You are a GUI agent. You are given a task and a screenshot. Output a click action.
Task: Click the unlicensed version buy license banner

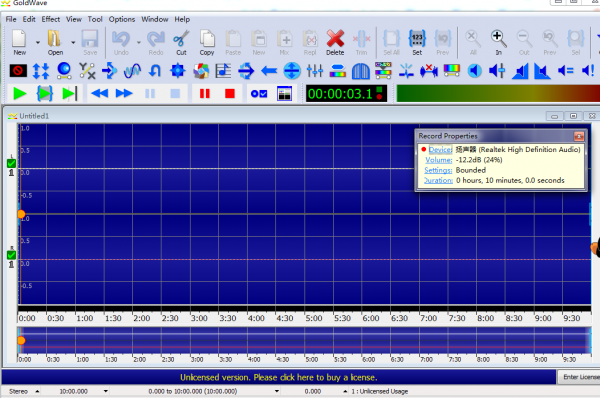(279, 377)
